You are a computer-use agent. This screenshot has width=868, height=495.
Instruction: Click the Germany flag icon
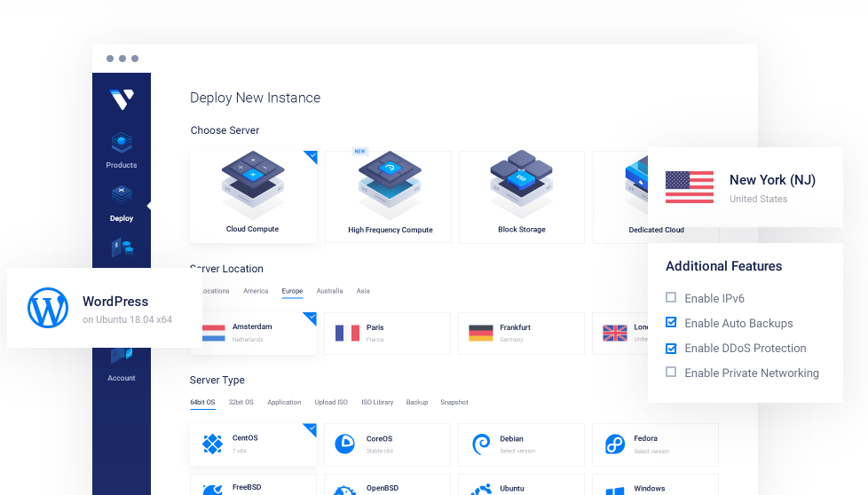(480, 333)
